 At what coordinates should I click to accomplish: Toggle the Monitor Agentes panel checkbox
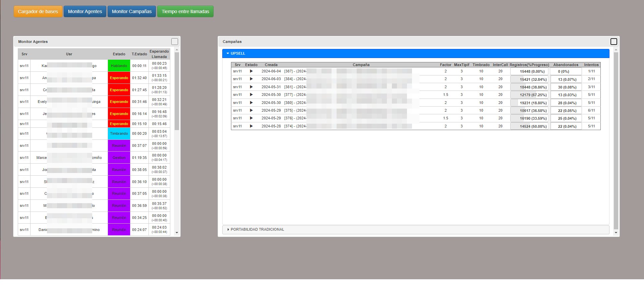click(x=175, y=42)
